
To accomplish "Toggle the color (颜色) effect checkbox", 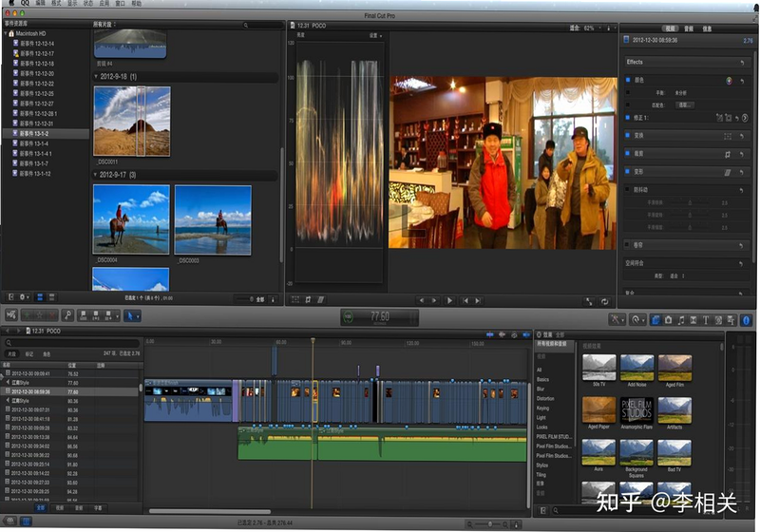I will (628, 80).
